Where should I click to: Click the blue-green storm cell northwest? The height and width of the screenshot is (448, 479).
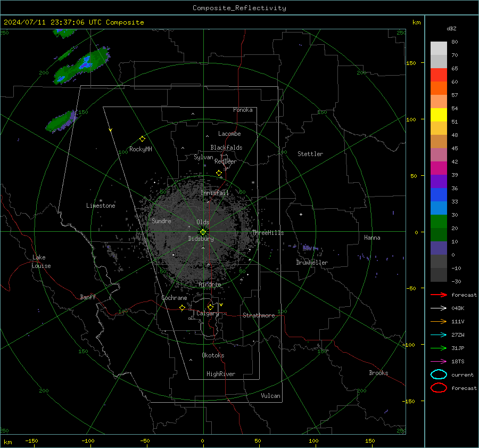(x=82, y=66)
